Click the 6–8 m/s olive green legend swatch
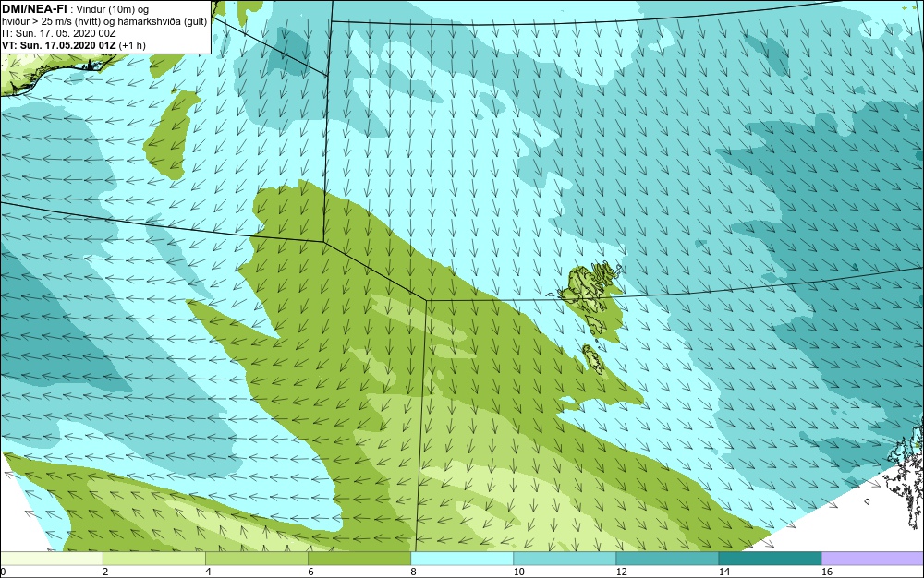The height and width of the screenshot is (578, 924). 359,559
